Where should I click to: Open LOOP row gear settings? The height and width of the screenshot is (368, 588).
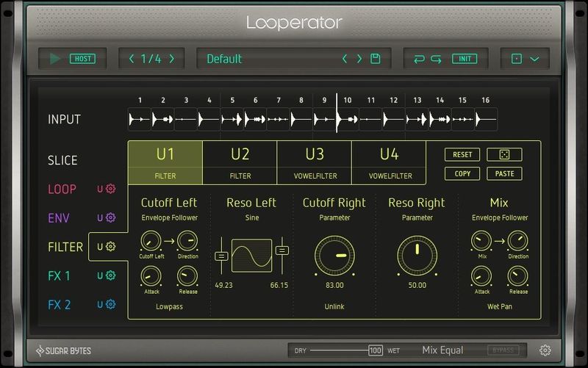[111, 189]
